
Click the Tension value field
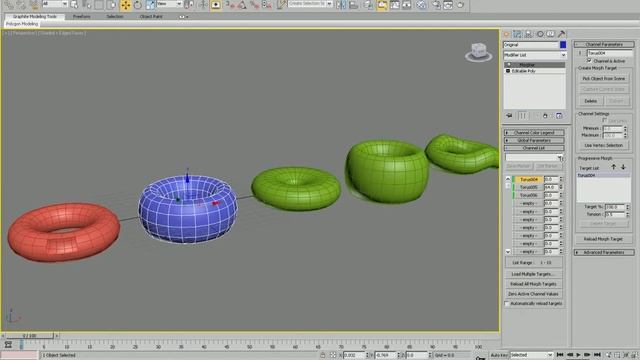pos(614,214)
